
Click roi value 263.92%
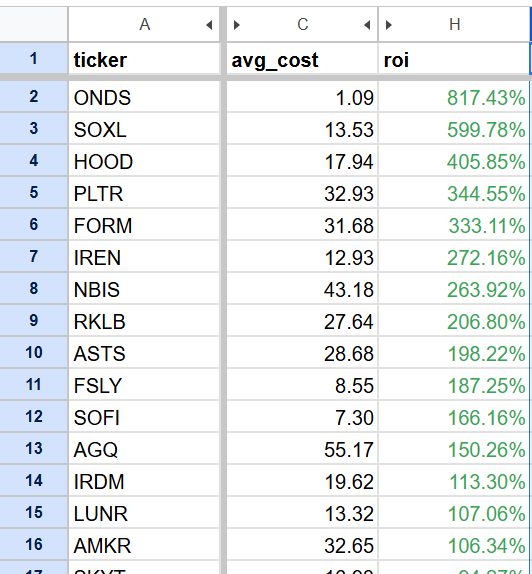click(x=454, y=288)
